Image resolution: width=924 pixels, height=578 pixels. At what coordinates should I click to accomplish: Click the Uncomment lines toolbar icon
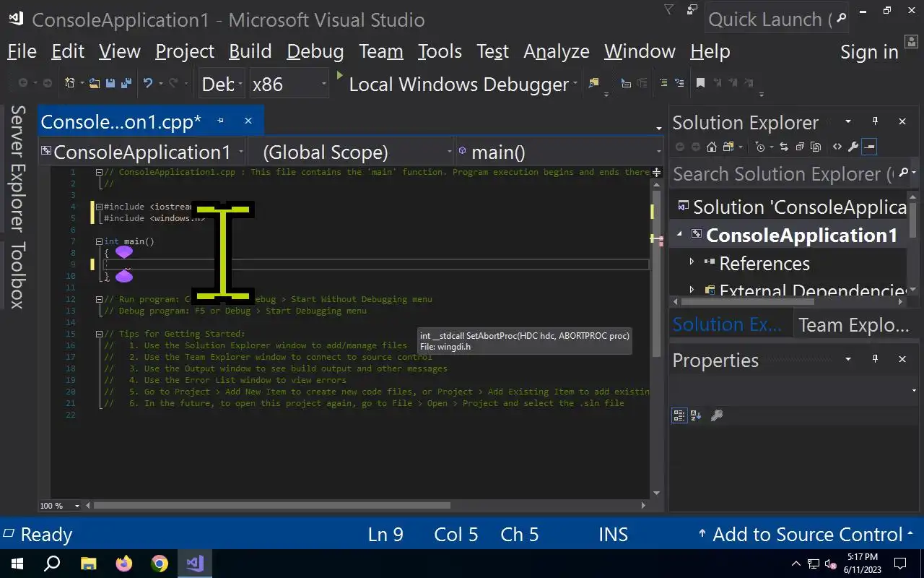point(679,83)
